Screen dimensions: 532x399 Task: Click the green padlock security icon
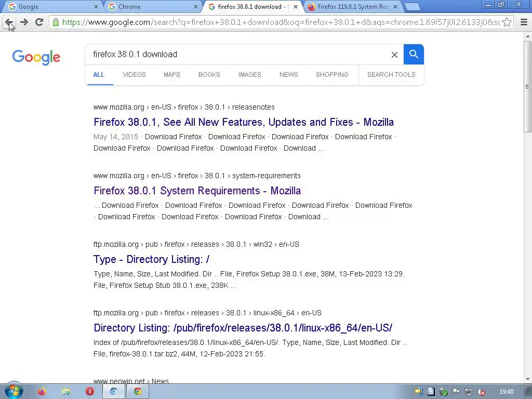(56, 22)
